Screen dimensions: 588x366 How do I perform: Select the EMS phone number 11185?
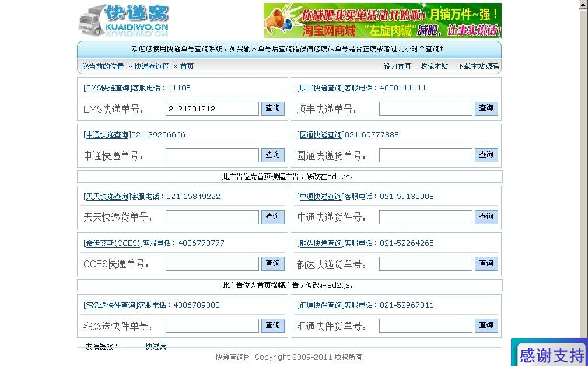point(179,88)
